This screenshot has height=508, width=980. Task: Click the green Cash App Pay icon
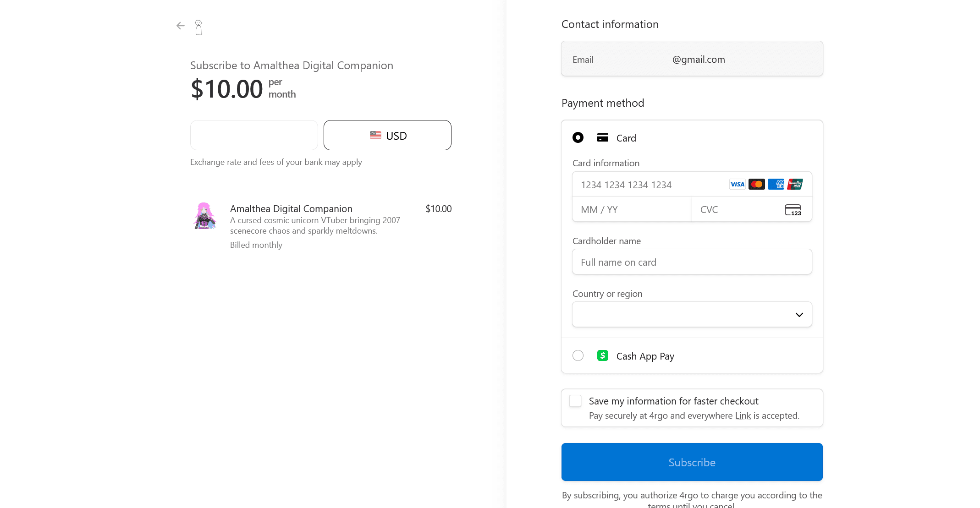pyautogui.click(x=602, y=355)
